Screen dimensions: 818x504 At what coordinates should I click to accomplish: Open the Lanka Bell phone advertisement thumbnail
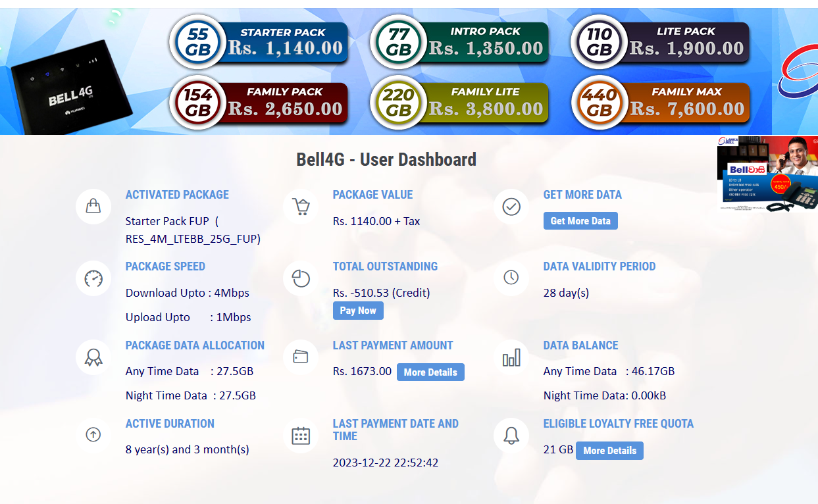pos(767,174)
